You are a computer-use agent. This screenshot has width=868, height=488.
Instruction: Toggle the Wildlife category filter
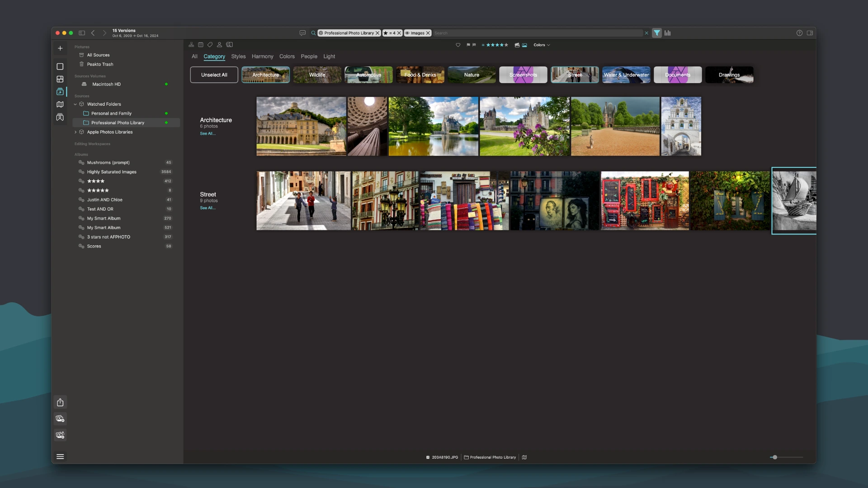click(317, 75)
